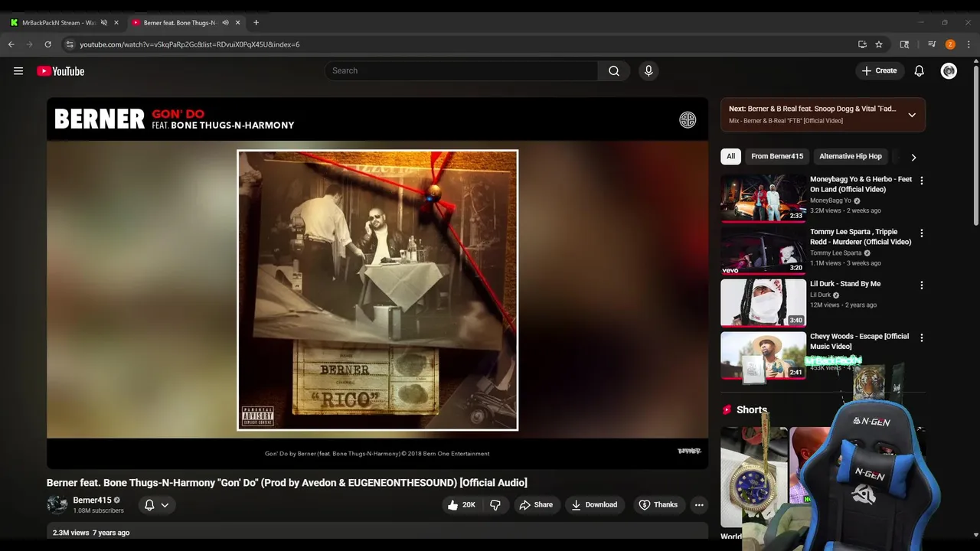Click 'Lil Durk - Stand By Me' title
This screenshot has height=551, width=980.
click(845, 284)
